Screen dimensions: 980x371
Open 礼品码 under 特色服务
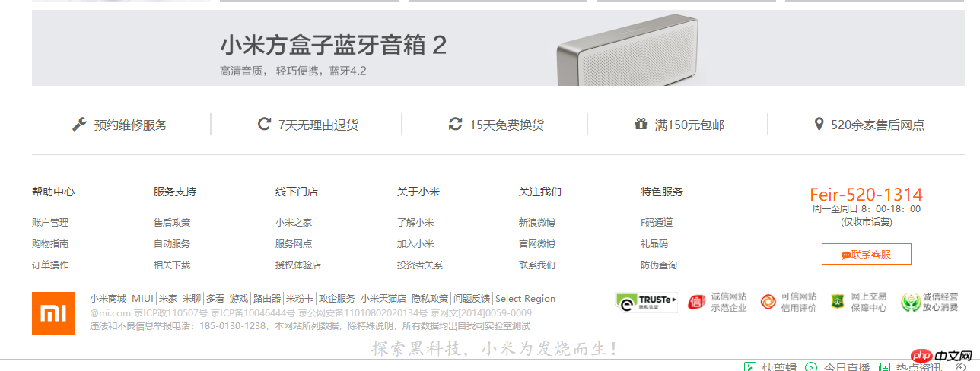pos(654,243)
